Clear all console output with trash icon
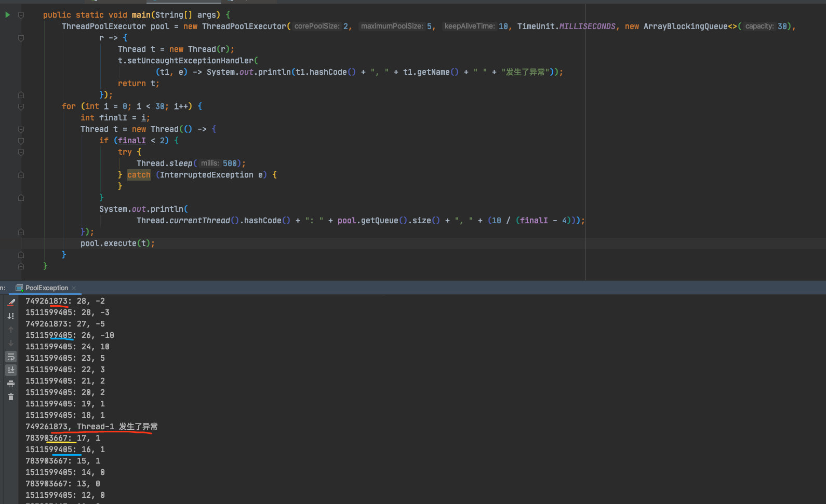The height and width of the screenshot is (504, 826). coord(11,397)
